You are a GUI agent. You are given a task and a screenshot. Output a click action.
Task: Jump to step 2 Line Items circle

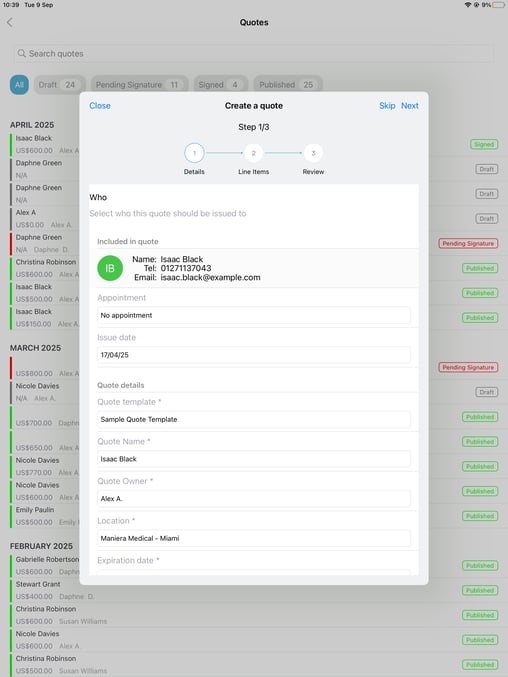point(253,153)
